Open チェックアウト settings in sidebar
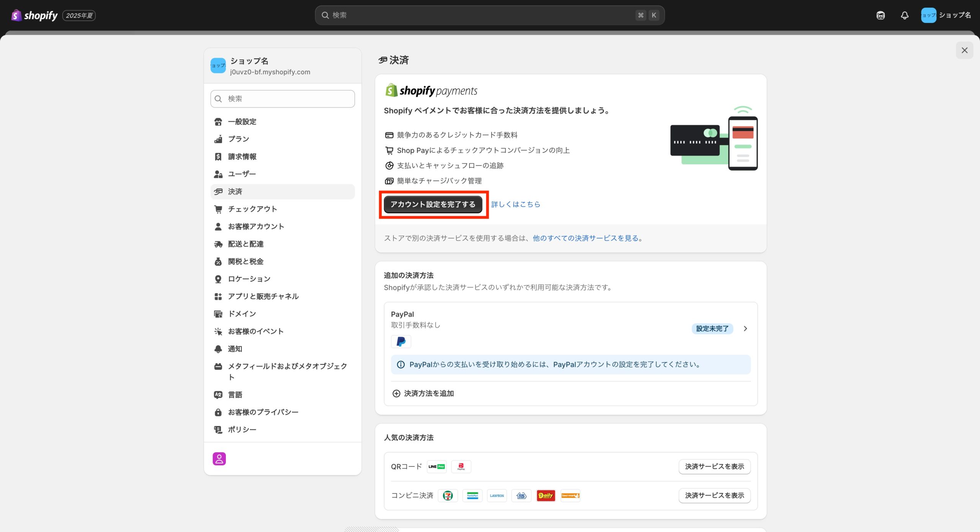The height and width of the screenshot is (532, 980). pos(252,209)
